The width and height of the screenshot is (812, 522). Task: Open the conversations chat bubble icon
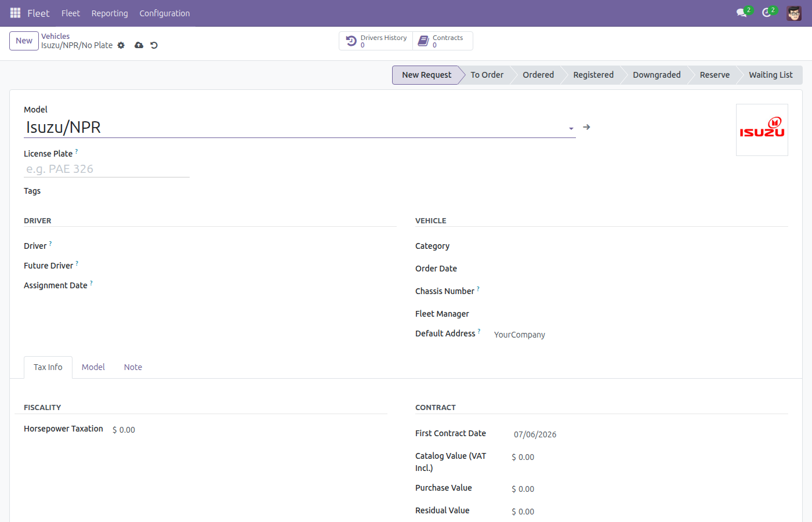(741, 13)
